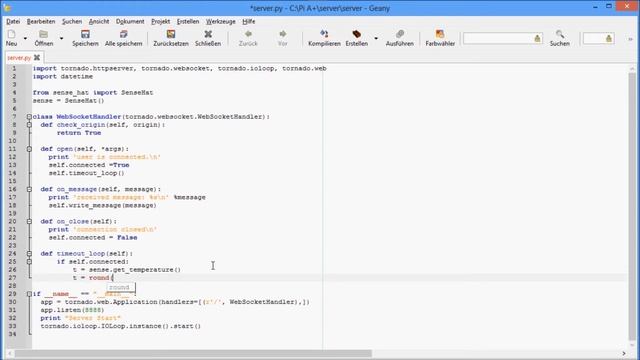This screenshot has width=640, height=360.
Task: Collapse the open function fold on line 11
Action: (x=29, y=149)
